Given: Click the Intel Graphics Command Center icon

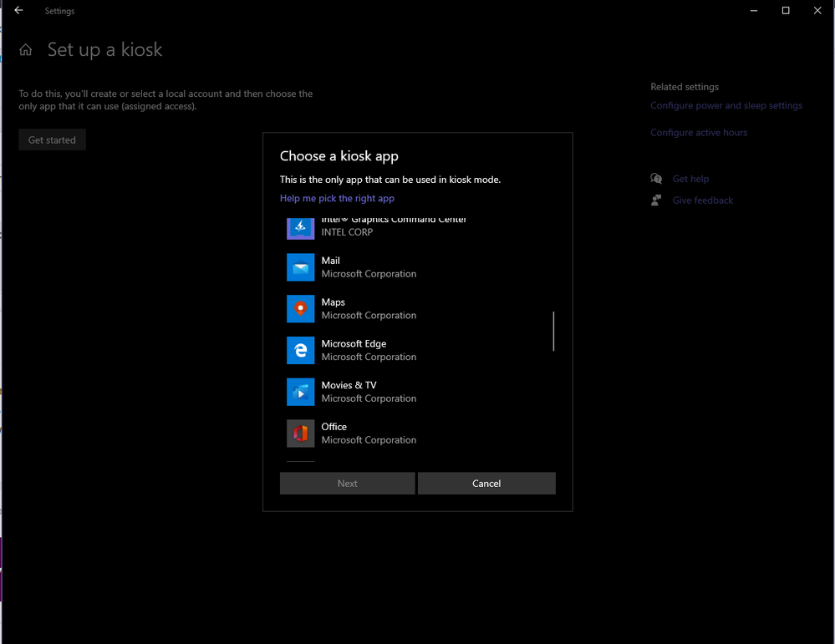Looking at the screenshot, I should point(300,228).
